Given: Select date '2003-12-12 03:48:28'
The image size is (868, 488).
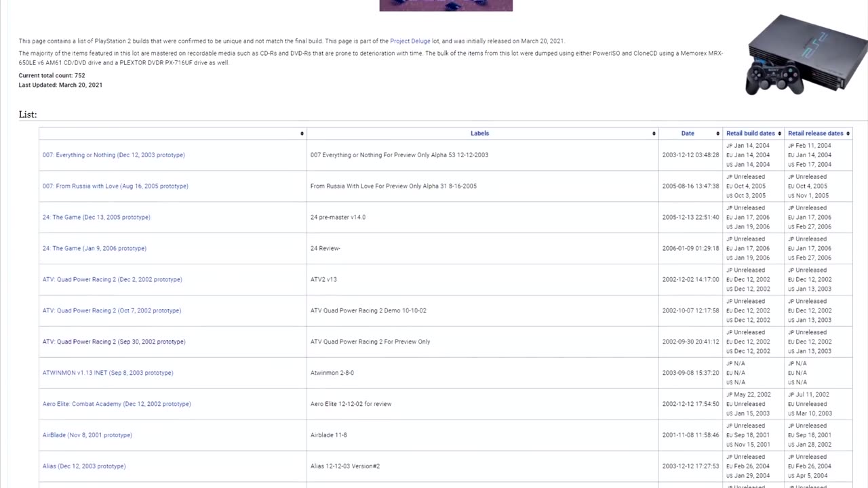Looking at the screenshot, I should (x=690, y=155).
